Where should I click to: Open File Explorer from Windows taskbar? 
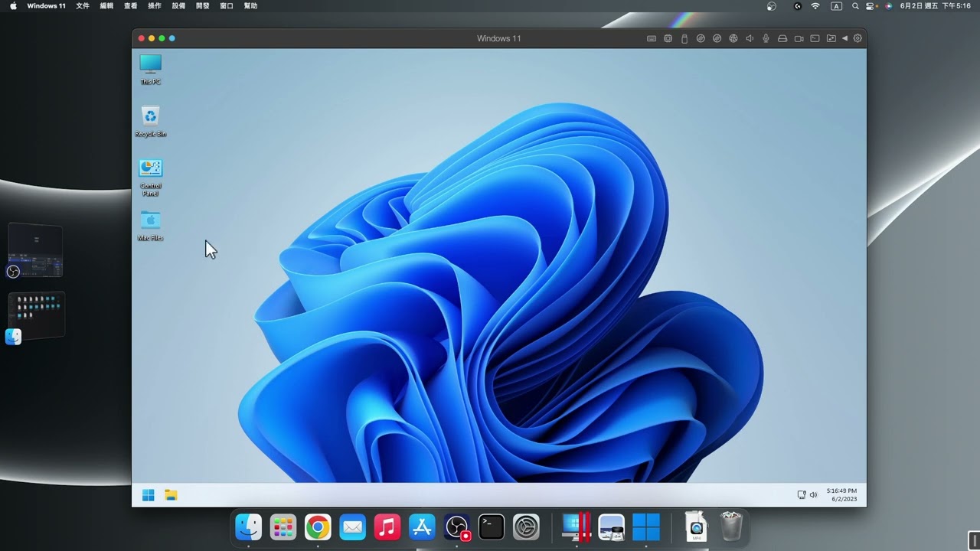click(x=171, y=495)
